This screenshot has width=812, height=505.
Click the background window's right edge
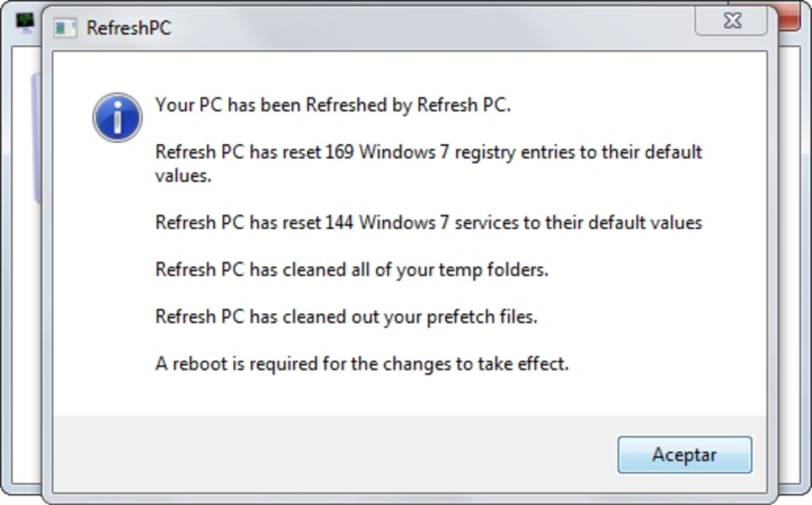[792, 252]
